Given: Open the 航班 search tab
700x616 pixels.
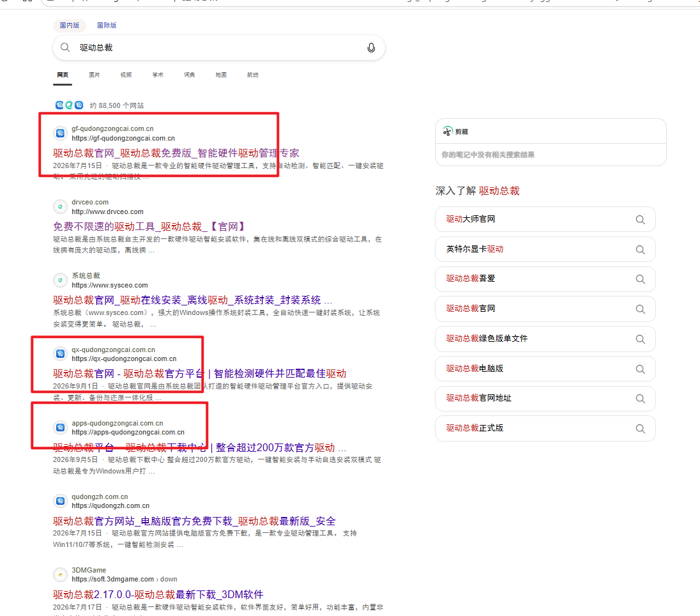Looking at the screenshot, I should point(253,75).
